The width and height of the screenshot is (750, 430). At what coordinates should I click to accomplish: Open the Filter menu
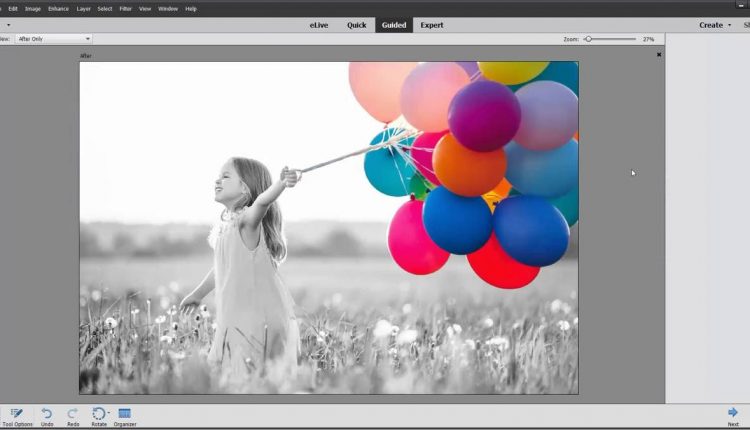click(125, 8)
